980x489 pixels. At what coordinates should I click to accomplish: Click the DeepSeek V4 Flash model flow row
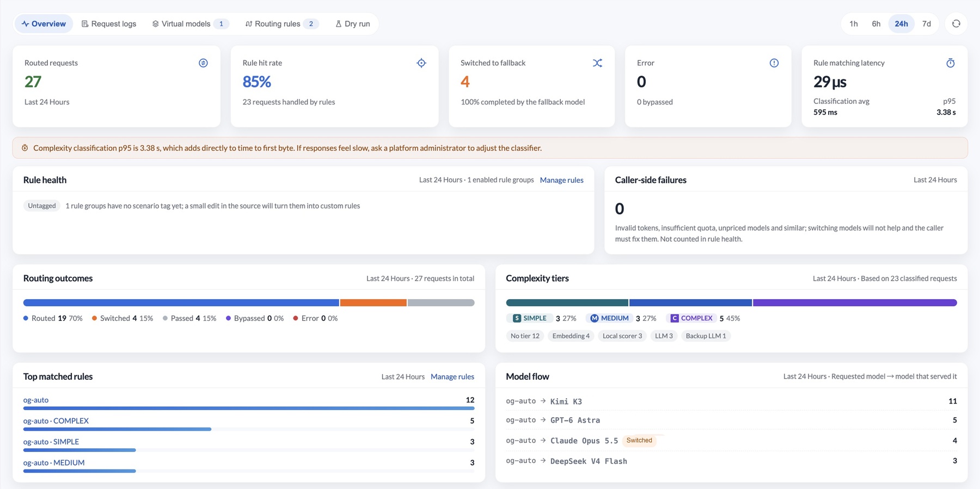coord(731,461)
